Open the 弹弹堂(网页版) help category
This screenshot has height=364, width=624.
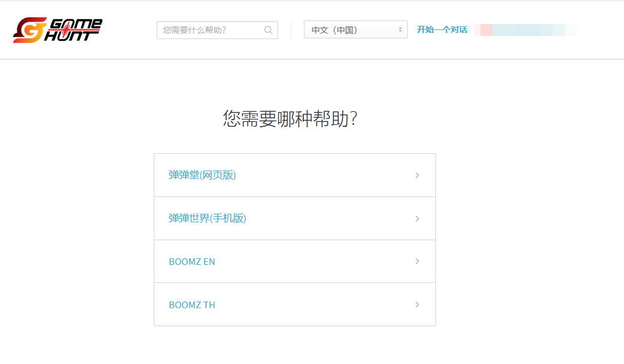point(295,175)
